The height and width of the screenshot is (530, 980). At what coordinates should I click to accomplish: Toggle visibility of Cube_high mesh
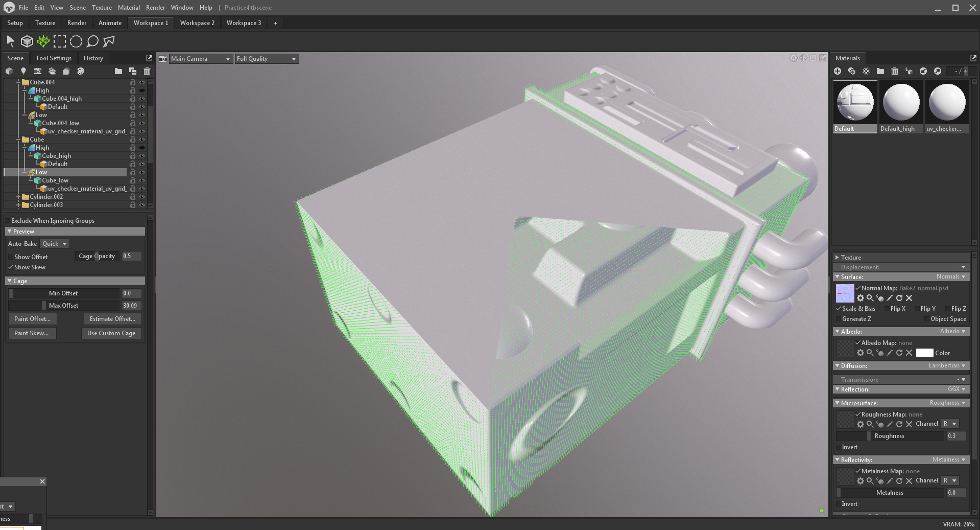(x=142, y=156)
